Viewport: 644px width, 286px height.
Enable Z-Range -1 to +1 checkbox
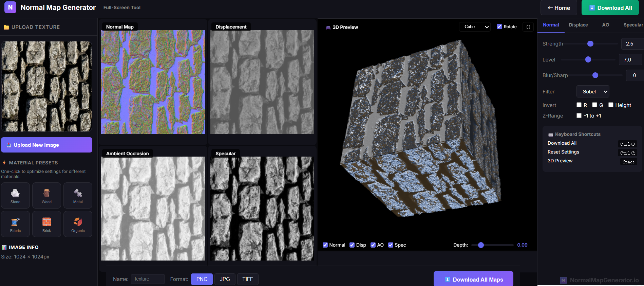pyautogui.click(x=579, y=115)
